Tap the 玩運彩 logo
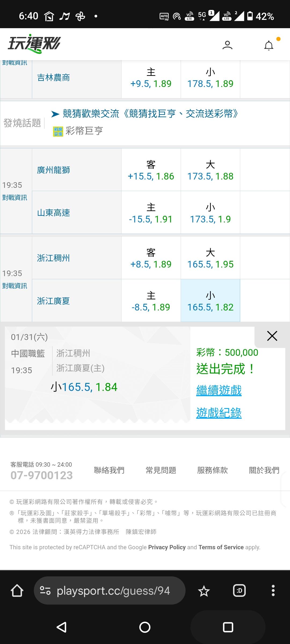Screen dimensions: 290x644 point(34,44)
